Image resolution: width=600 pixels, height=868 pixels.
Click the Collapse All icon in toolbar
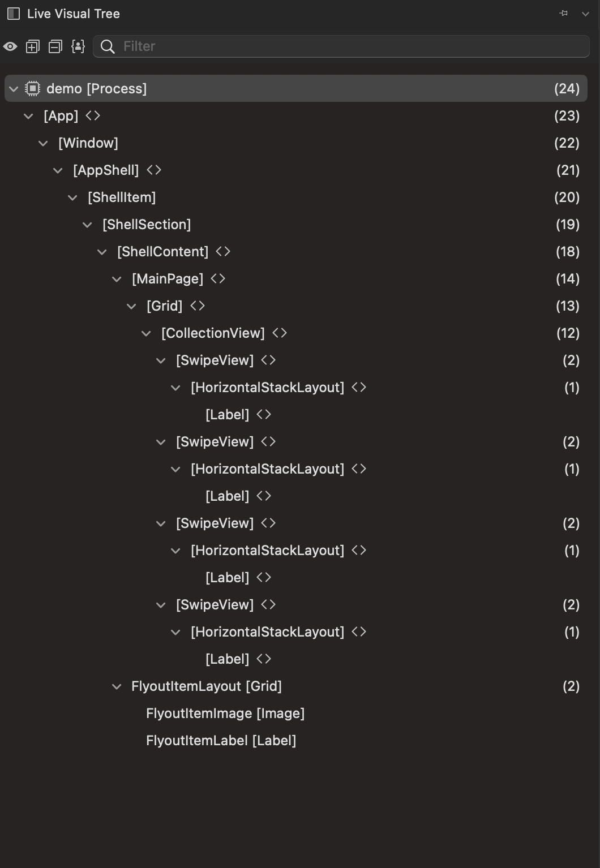coord(55,46)
